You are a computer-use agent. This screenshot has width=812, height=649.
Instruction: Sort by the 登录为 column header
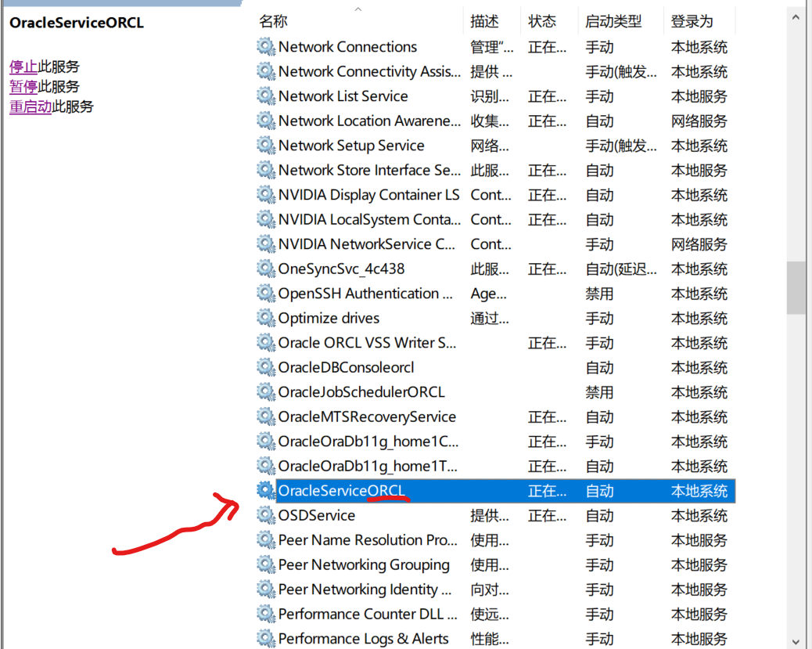coord(692,21)
